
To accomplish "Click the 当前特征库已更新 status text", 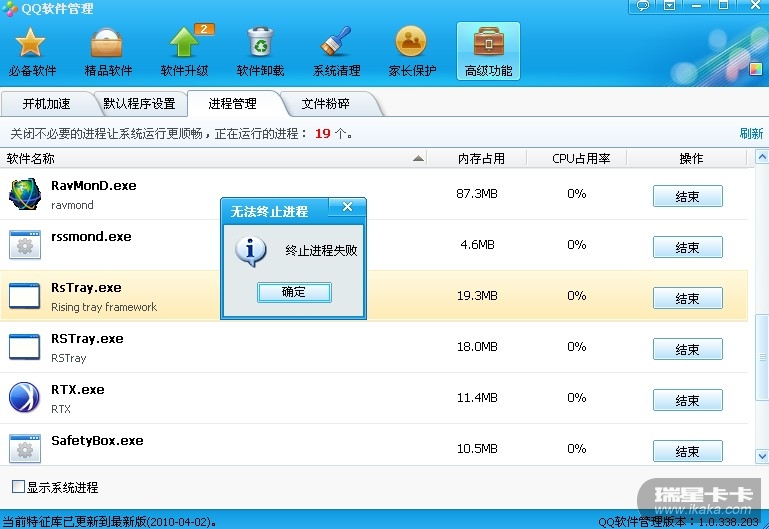I will point(109,521).
